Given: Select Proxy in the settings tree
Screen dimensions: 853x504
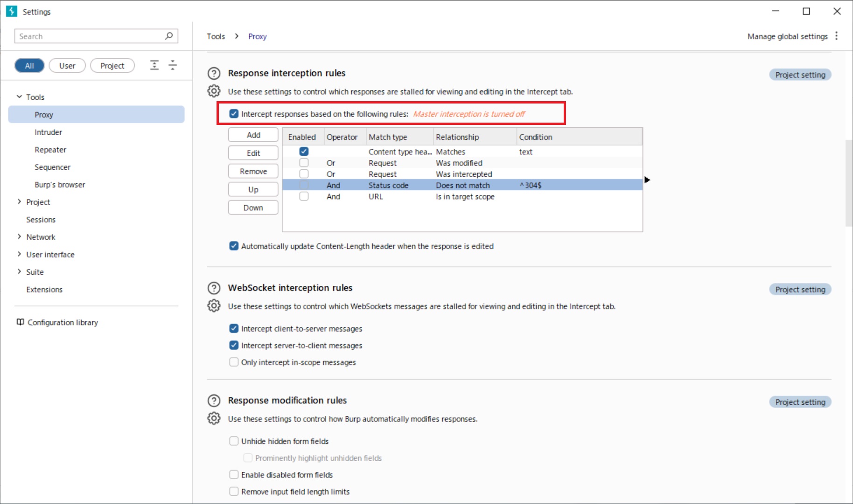Looking at the screenshot, I should tap(97, 115).
